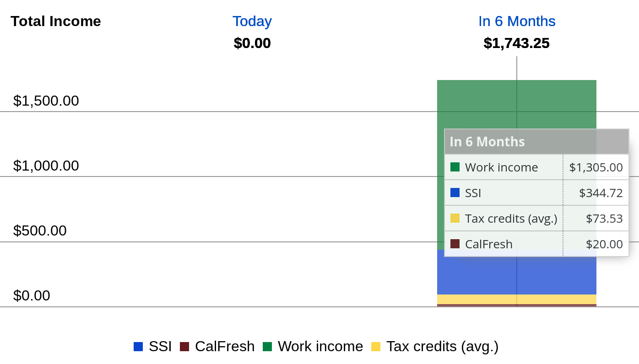The image size is (639, 364).
Task: Click the yellow Tax credits square in tooltip
Action: [455, 218]
